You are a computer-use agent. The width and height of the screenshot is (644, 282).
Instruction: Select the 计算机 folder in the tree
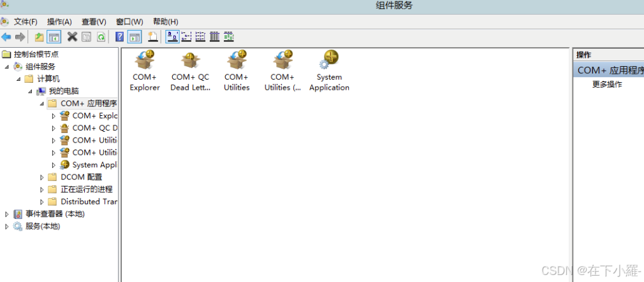coord(48,79)
